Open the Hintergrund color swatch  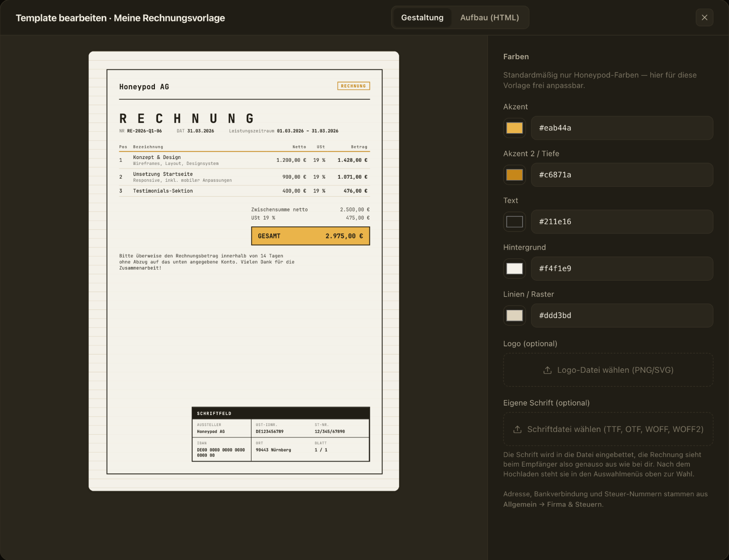[x=514, y=268]
